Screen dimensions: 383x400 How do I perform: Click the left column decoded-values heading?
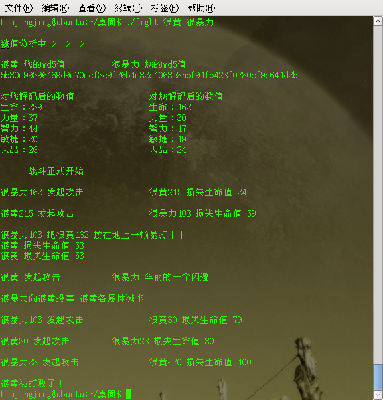(x=37, y=96)
